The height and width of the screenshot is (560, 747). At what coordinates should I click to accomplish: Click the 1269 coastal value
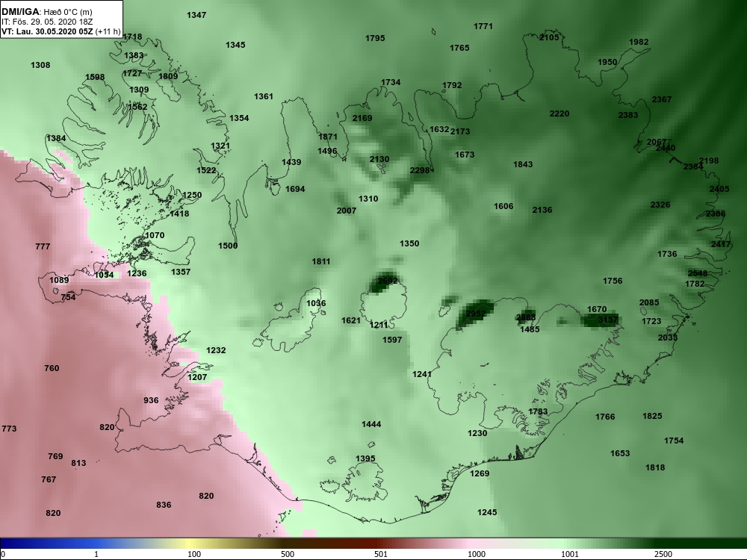[x=480, y=474]
